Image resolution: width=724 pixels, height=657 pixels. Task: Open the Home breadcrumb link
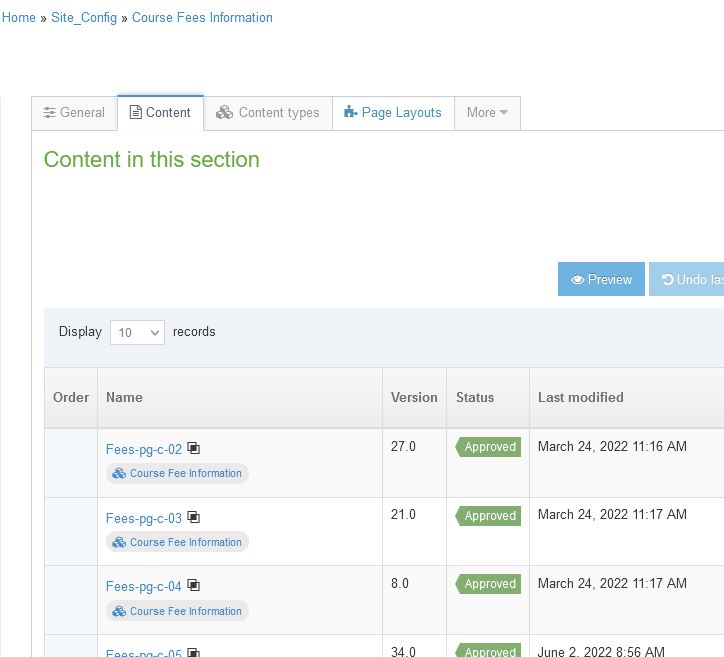pos(18,18)
